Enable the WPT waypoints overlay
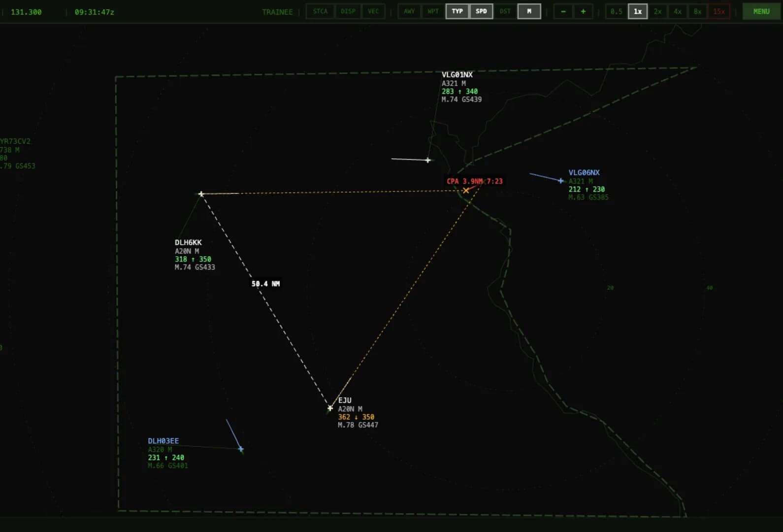 (x=433, y=11)
